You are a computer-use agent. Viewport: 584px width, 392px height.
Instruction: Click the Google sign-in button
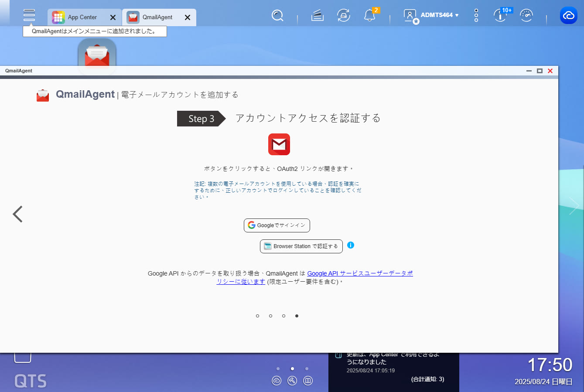coord(277,225)
